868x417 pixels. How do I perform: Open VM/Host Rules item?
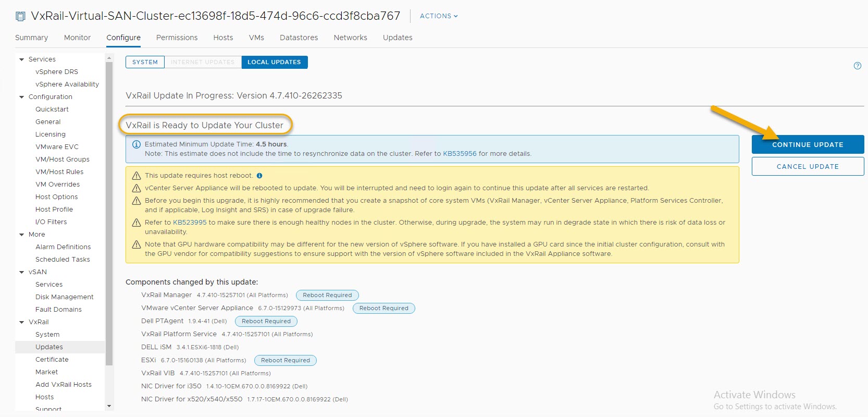pyautogui.click(x=59, y=172)
